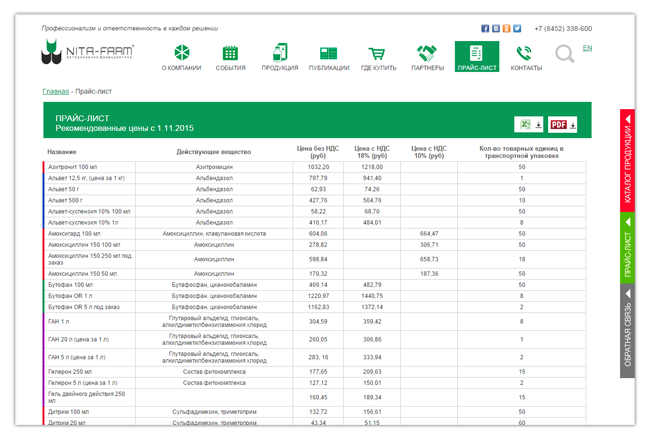This screenshot has height=438, width=650.
Task: Open the Facebook social icon
Action: 485,29
